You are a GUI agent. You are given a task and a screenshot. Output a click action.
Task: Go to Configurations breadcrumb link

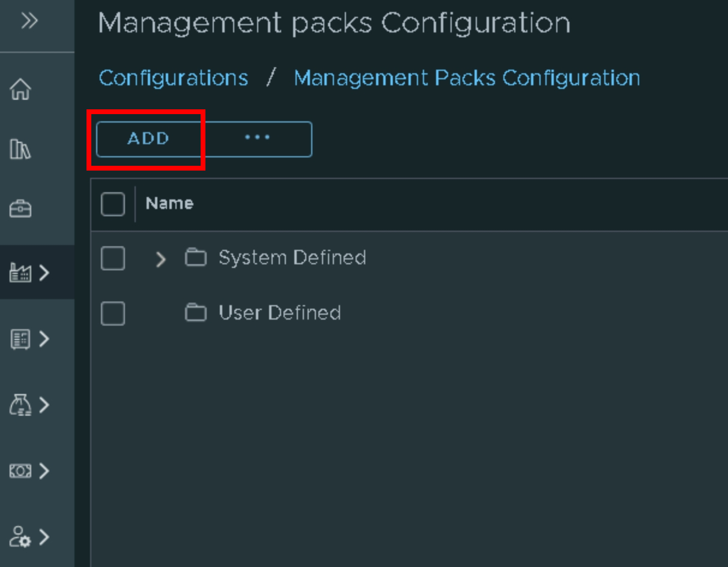[x=173, y=78]
